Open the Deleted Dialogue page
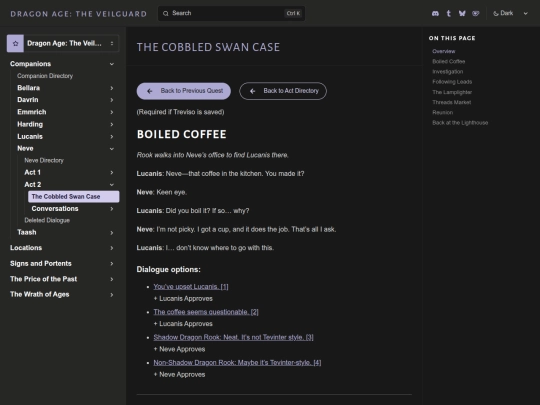Image resolution: width=540 pixels, height=405 pixels. [47, 220]
